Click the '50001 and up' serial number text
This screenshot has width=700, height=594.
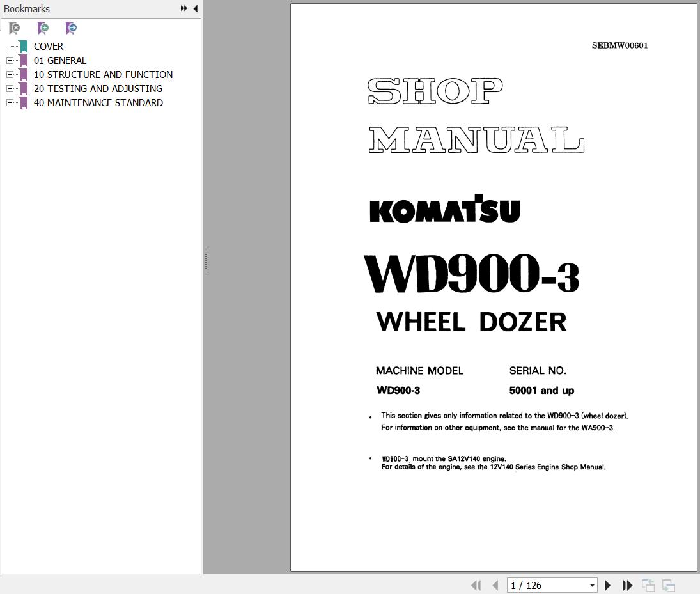[x=541, y=390]
